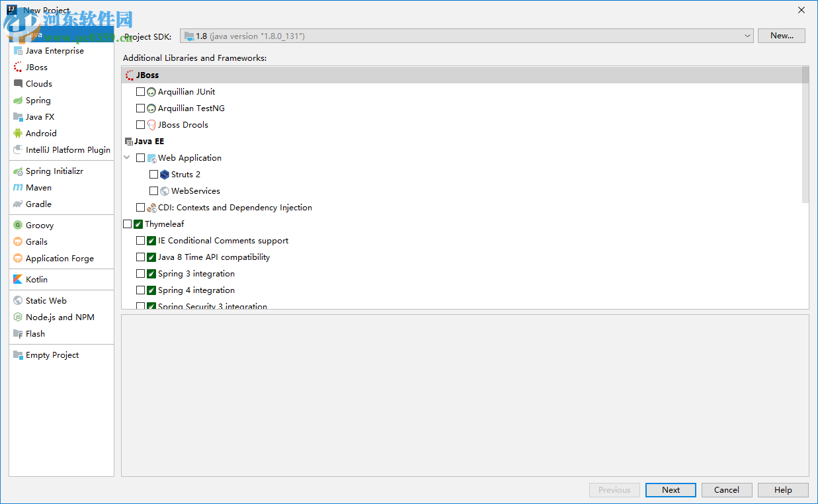Click the Arquillian TestNG icon
The width and height of the screenshot is (818, 504).
coord(151,108)
